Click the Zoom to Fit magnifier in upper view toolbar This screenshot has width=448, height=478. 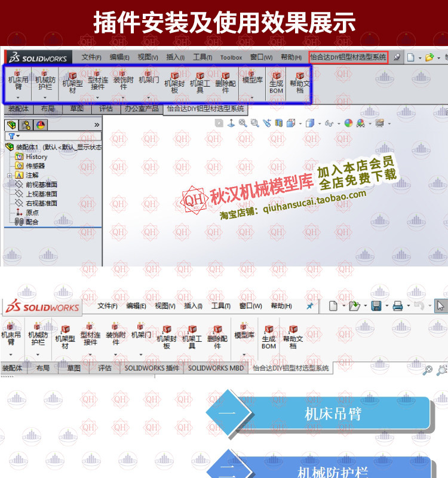coord(243,123)
